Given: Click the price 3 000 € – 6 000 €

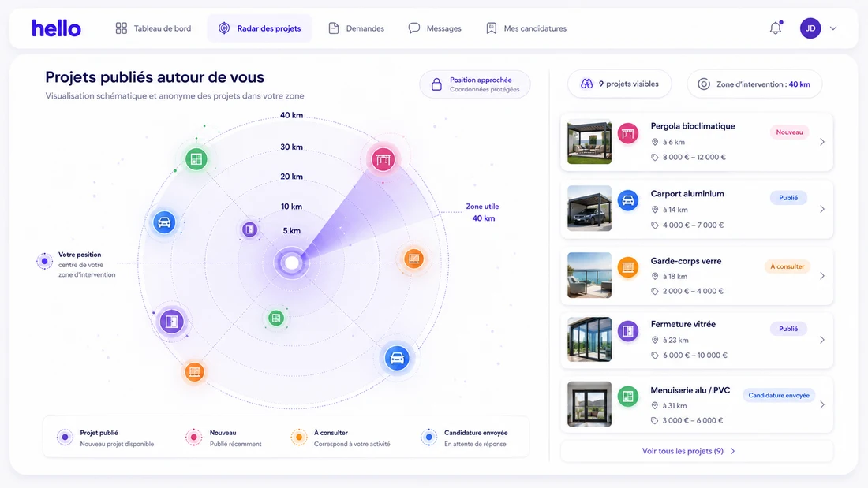Looking at the screenshot, I should (693, 420).
